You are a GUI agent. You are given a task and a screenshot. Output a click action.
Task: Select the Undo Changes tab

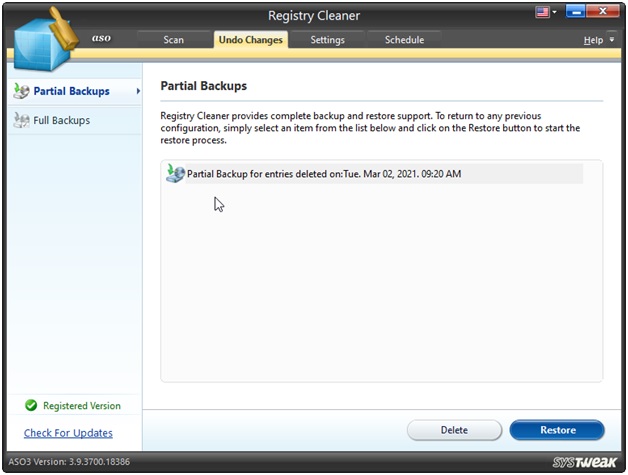pos(251,40)
